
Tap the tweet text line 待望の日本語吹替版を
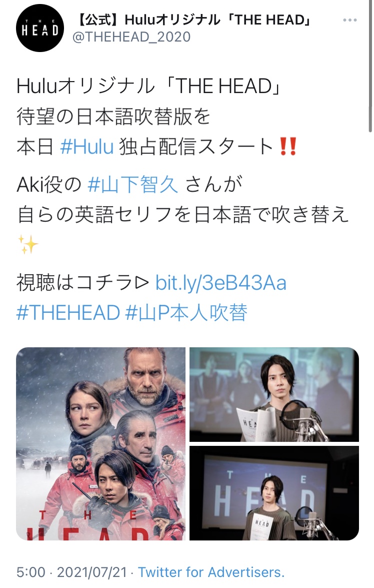(x=113, y=116)
